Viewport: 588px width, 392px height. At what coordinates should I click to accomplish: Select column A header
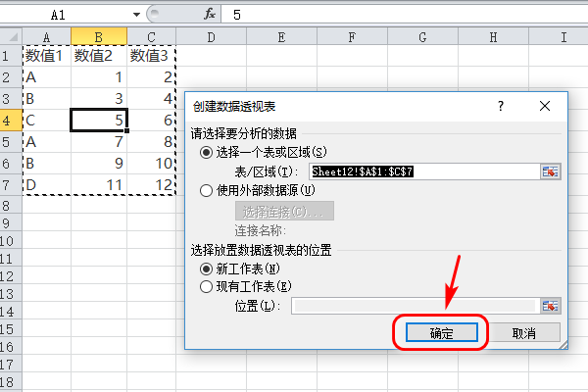tap(46, 37)
